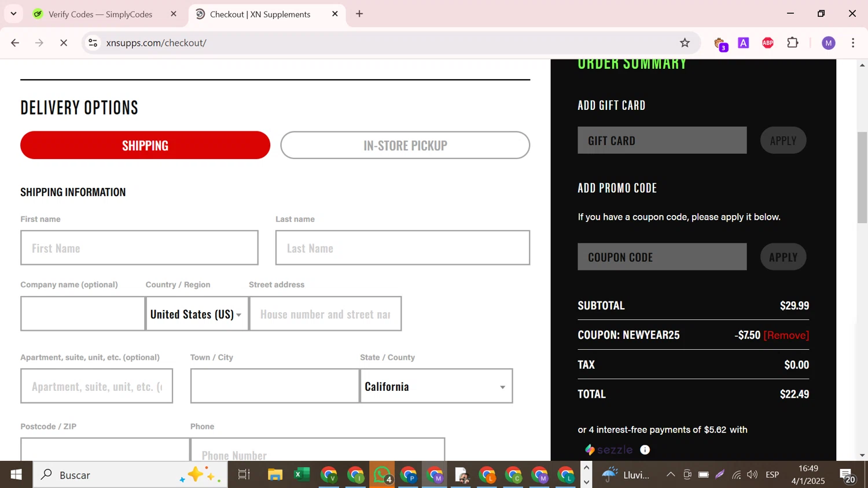Screen dimensions: 868x488
Task: Open the Chrome profile avatar M
Action: point(829,43)
